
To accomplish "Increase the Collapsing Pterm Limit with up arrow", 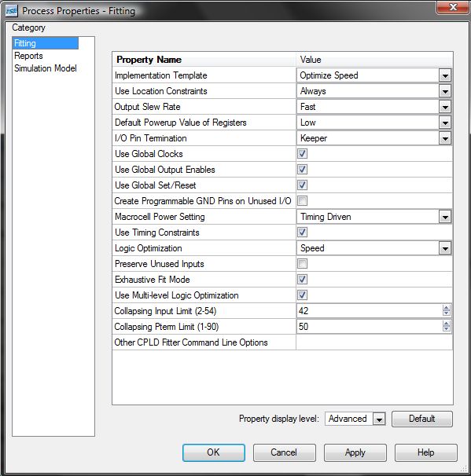I will click(x=446, y=324).
